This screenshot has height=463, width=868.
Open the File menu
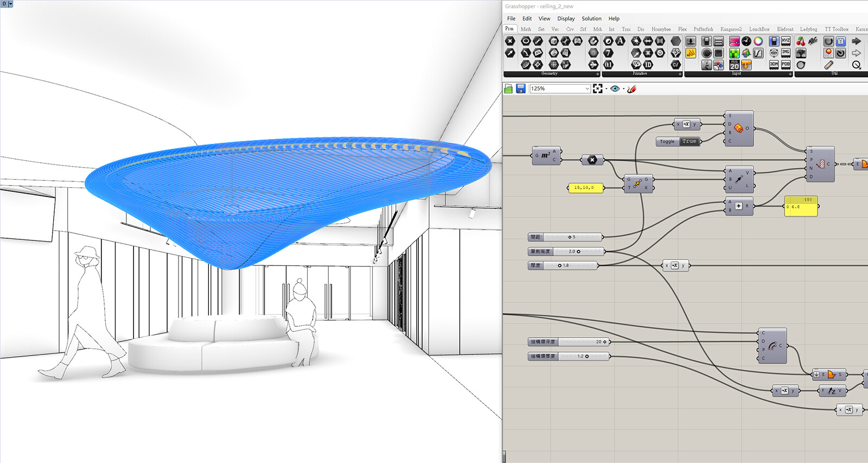(511, 18)
